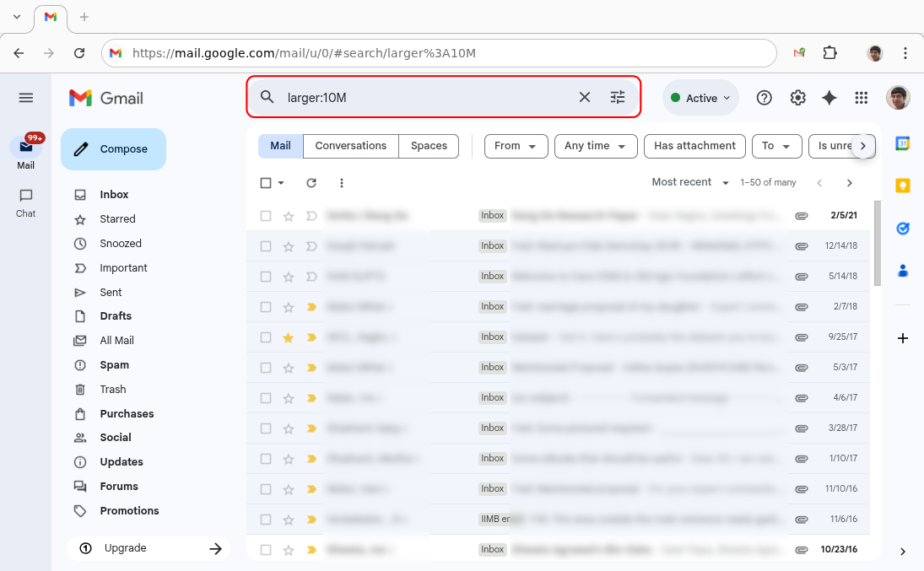Go to the next page of emails
The height and width of the screenshot is (571, 924).
pyautogui.click(x=850, y=182)
